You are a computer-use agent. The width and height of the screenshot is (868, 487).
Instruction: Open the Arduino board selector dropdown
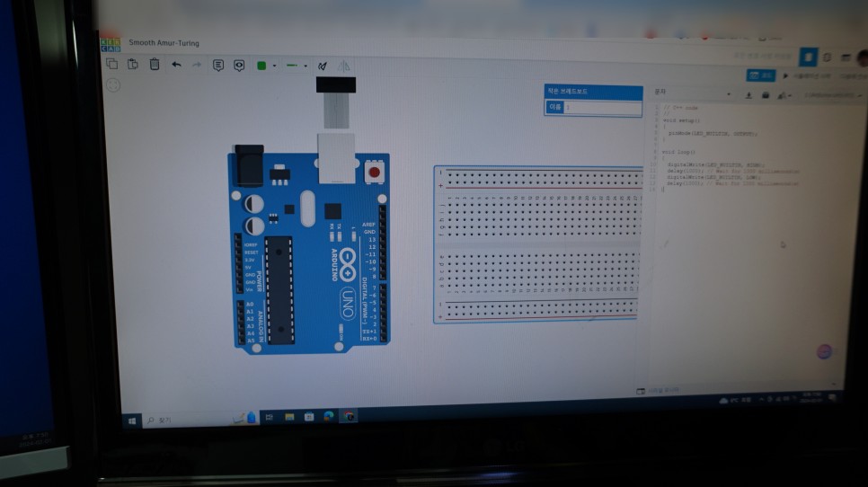pyautogui.click(x=833, y=96)
